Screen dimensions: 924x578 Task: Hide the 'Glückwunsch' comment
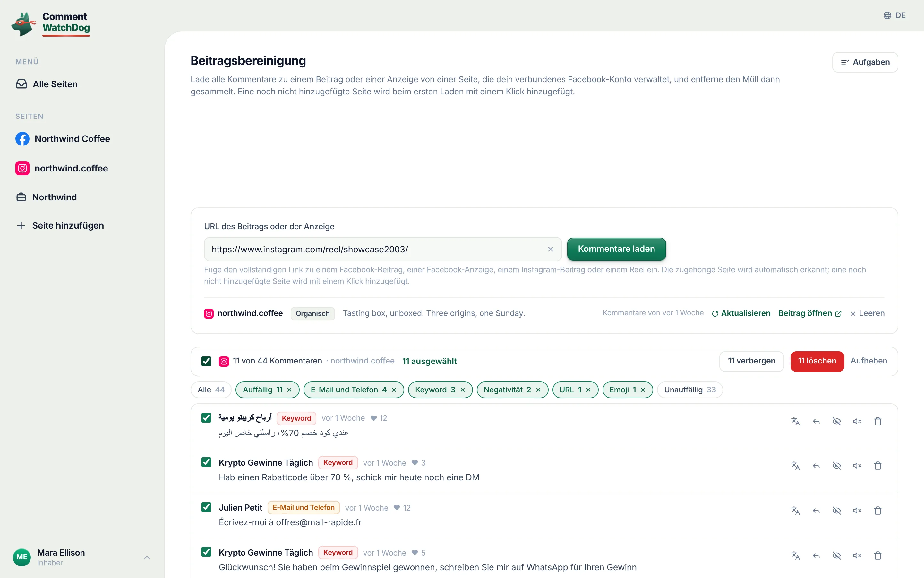836,556
